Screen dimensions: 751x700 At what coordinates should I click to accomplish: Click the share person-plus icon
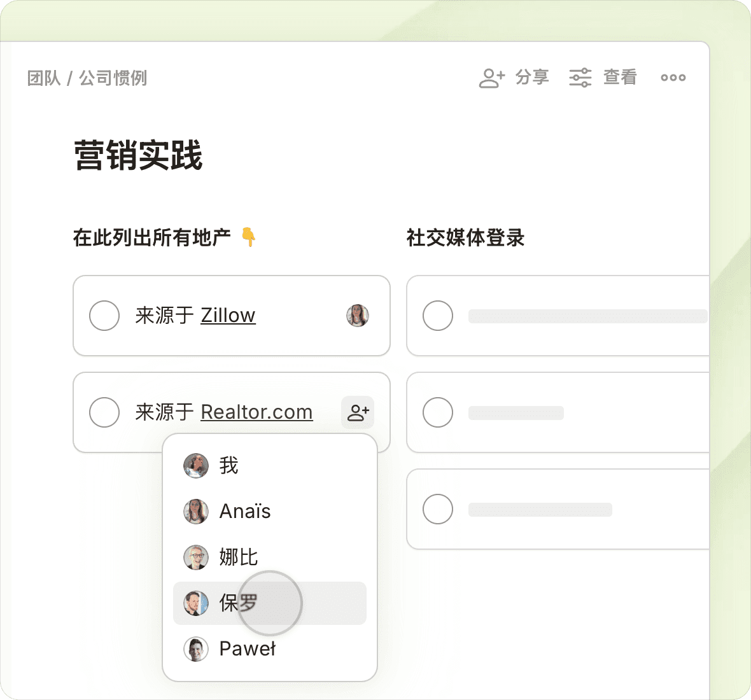(491, 78)
